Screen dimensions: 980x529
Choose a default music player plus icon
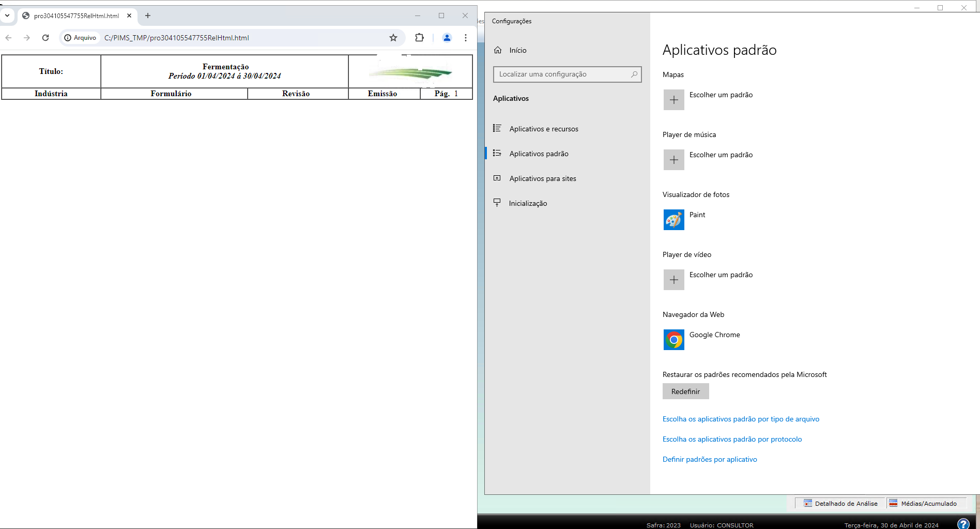(x=674, y=160)
